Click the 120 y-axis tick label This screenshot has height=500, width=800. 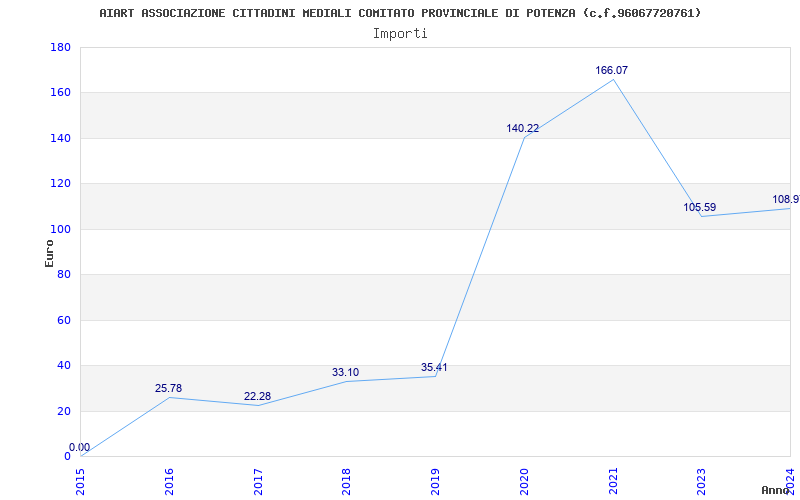pyautogui.click(x=60, y=184)
